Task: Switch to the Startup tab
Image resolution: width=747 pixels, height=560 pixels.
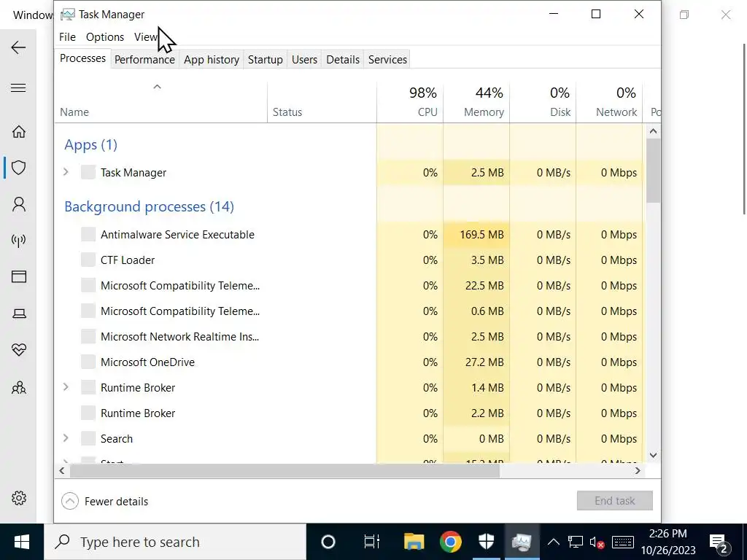Action: click(x=265, y=60)
